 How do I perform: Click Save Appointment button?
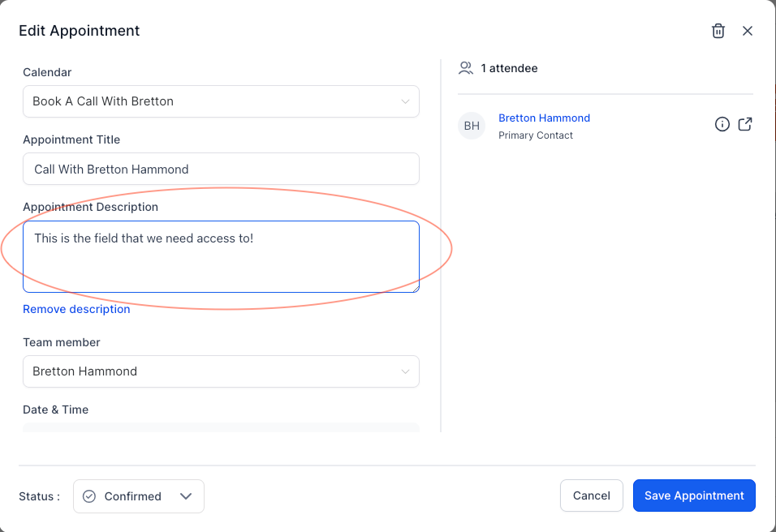tap(694, 496)
